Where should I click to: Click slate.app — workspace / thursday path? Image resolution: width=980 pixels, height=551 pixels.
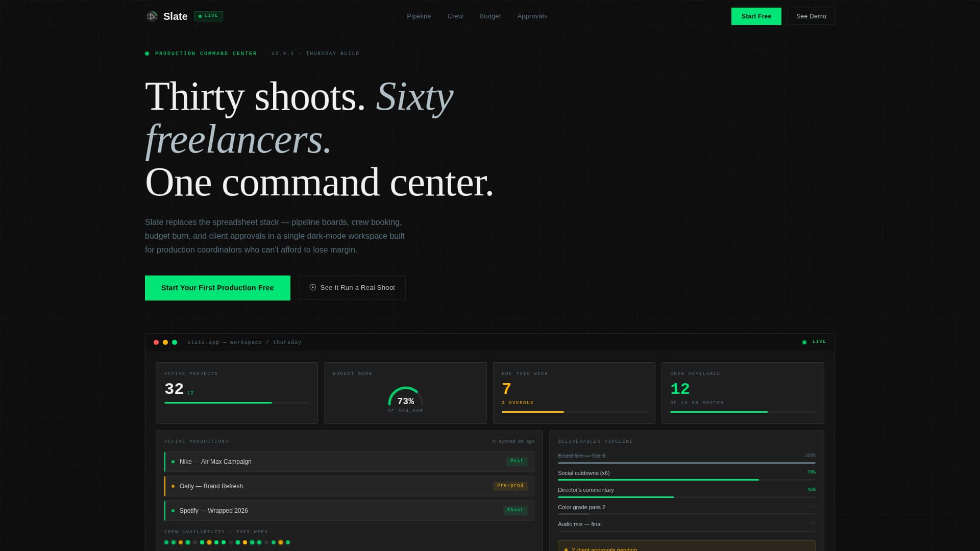click(x=244, y=342)
